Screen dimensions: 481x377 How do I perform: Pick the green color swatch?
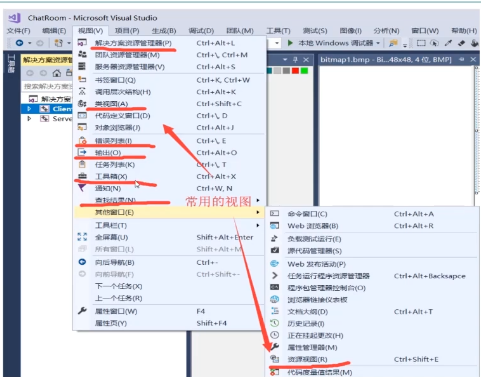[304, 71]
